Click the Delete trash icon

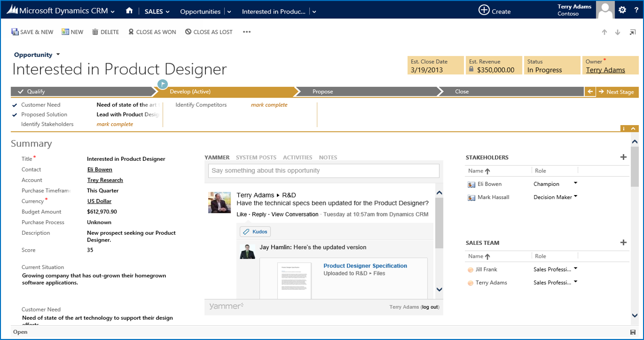[x=95, y=32]
